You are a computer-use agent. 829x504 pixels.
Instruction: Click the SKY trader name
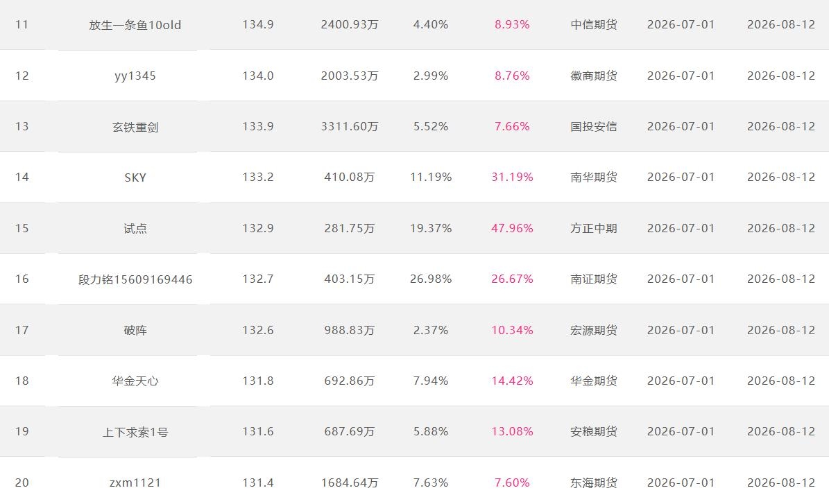(135, 177)
